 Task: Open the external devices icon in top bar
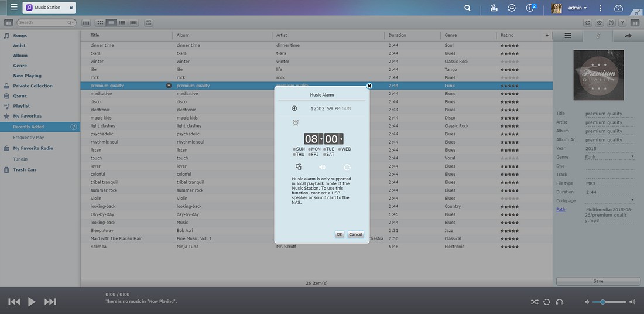[512, 8]
